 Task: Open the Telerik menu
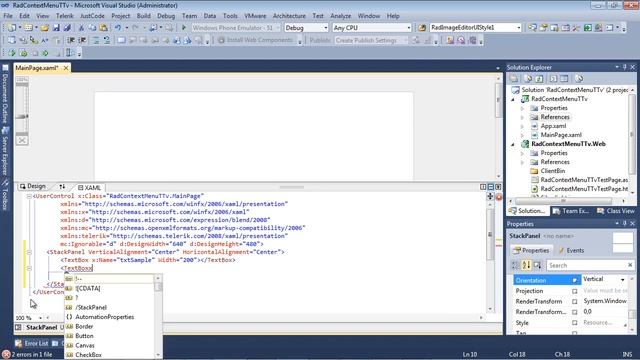coord(64,16)
